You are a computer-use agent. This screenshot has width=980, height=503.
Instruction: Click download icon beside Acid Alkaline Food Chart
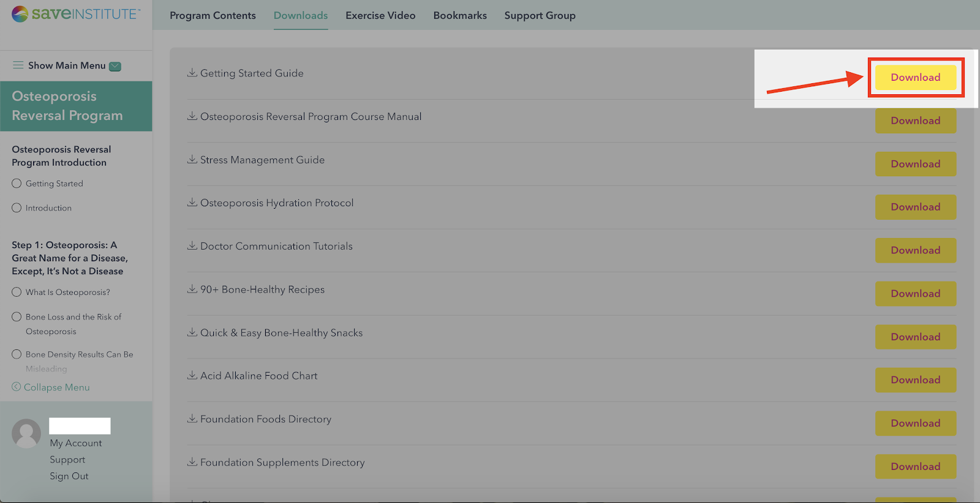[192, 376]
